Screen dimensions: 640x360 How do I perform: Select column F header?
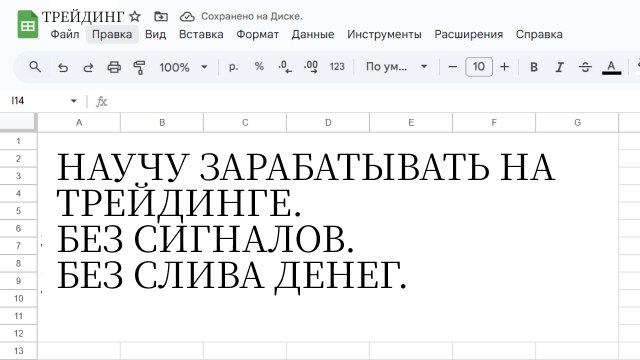494,122
